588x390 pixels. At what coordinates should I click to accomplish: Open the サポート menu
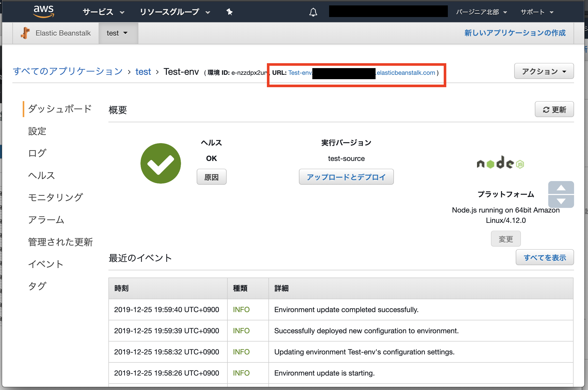click(537, 12)
